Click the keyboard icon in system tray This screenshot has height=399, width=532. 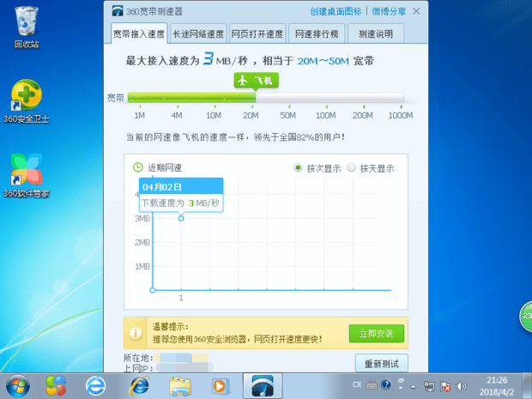click(x=372, y=384)
